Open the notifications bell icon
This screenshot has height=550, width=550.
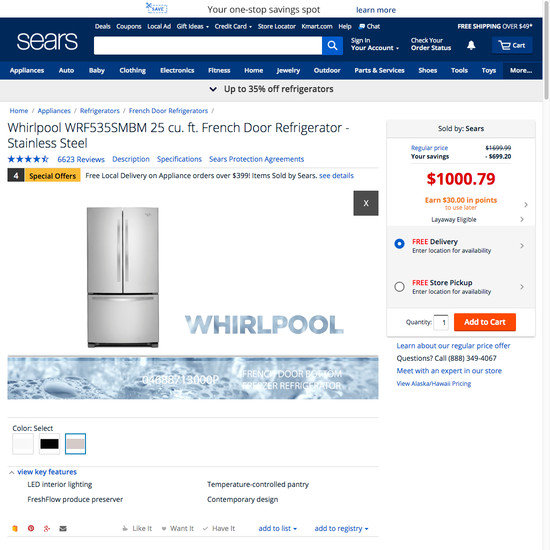pyautogui.click(x=471, y=45)
